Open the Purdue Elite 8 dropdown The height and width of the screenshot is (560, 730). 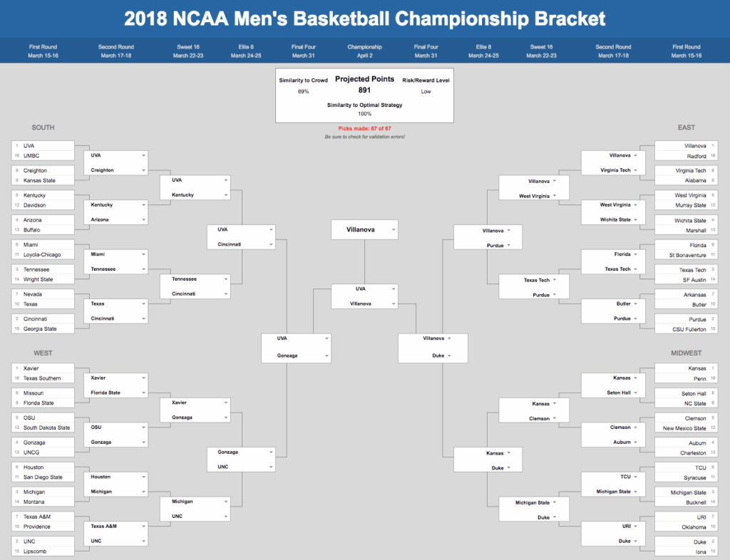point(488,245)
